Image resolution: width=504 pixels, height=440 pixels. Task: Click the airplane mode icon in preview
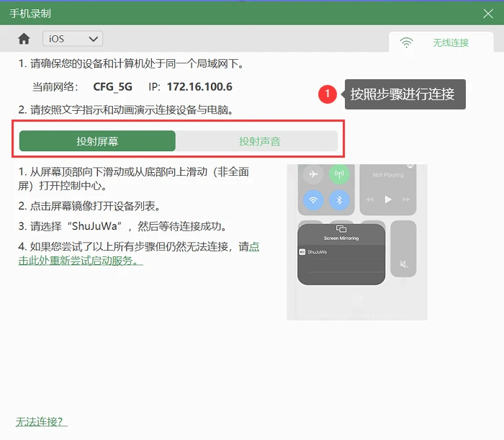(313, 174)
